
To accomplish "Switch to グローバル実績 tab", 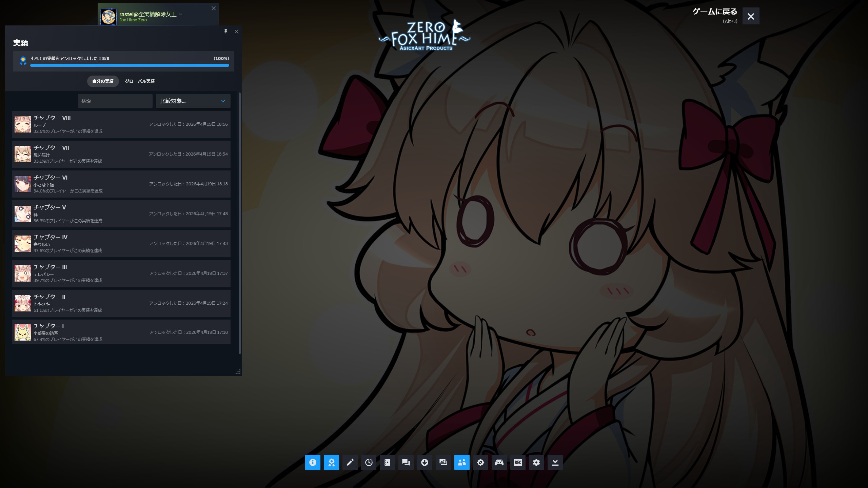I will tap(140, 81).
